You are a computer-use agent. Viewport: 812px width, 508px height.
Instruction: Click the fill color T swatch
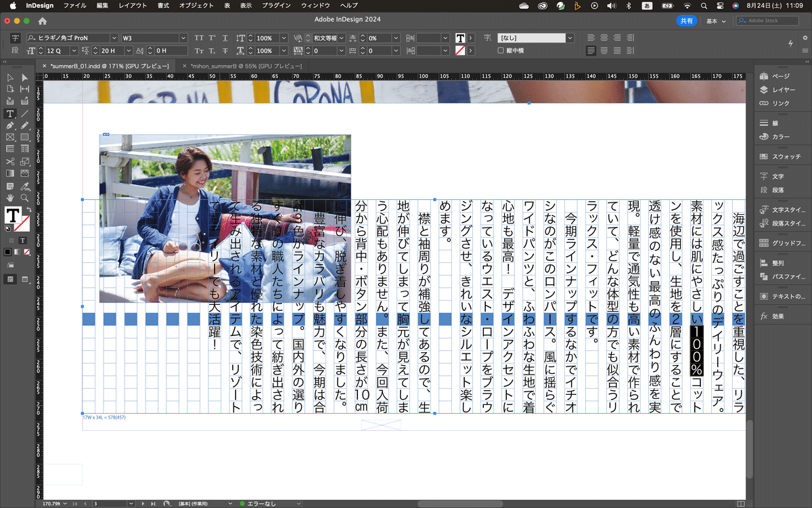pos(12,215)
